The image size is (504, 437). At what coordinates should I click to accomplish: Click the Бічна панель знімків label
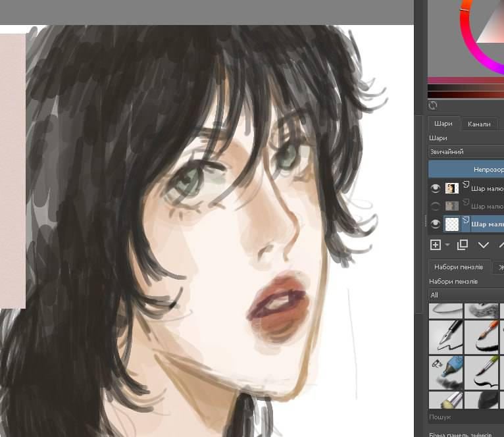click(461, 434)
